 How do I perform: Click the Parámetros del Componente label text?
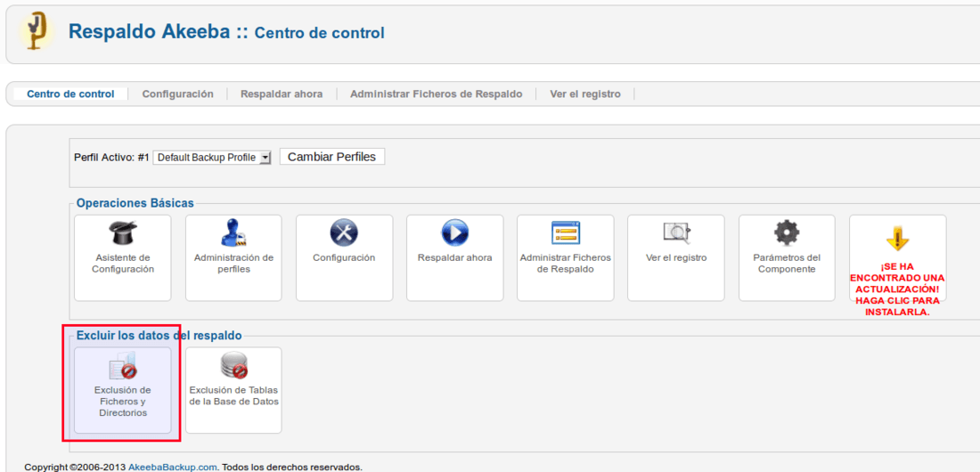[x=787, y=264]
